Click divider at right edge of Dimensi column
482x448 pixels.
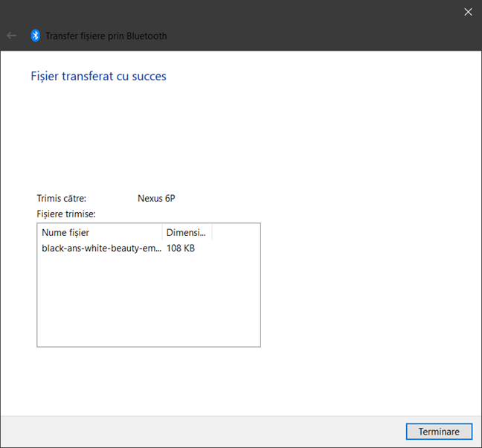[212, 233]
